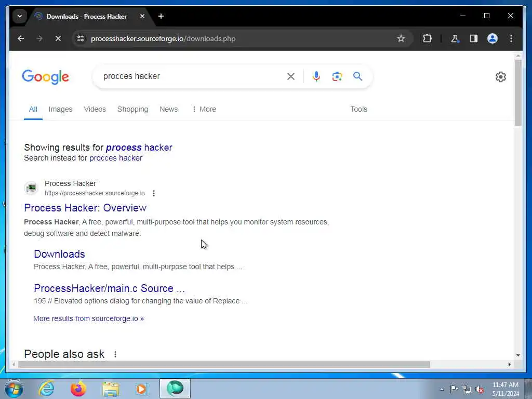Switch to Shopping results
The width and height of the screenshot is (532, 399).
pos(132,109)
